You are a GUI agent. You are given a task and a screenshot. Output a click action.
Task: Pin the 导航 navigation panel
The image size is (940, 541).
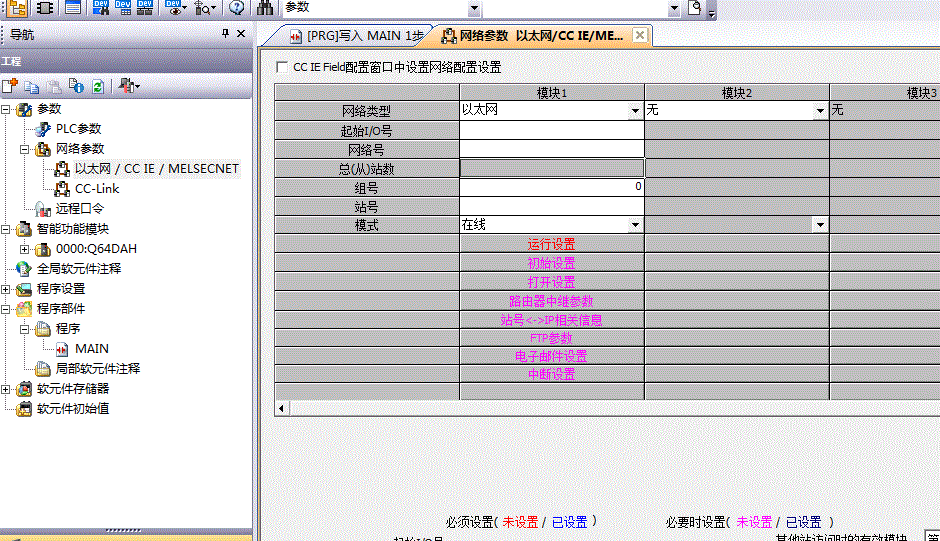[225, 34]
